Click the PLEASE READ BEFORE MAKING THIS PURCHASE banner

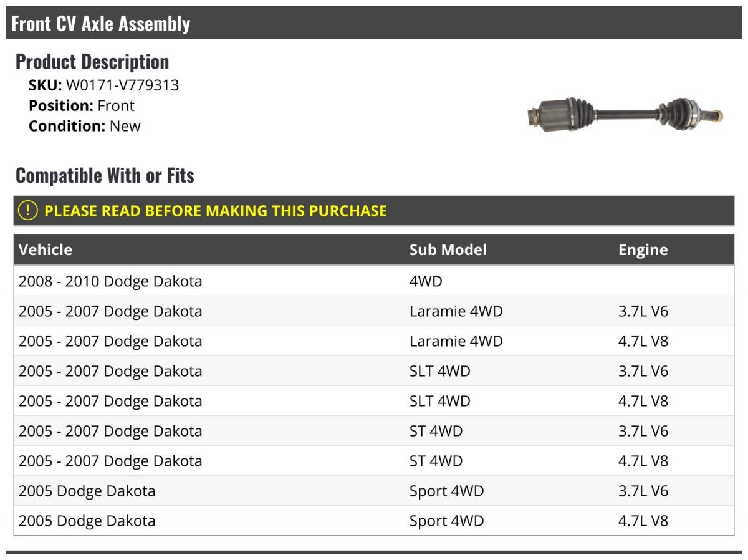(374, 211)
